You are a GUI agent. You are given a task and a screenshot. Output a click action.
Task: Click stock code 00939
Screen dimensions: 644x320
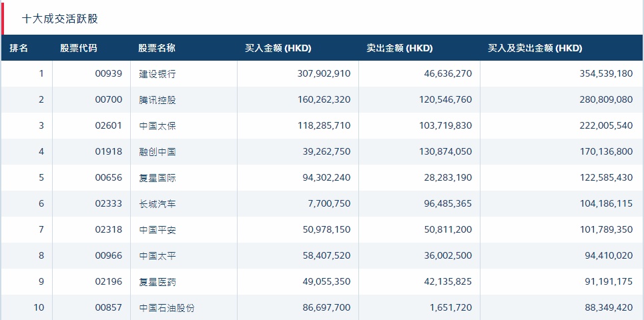[109, 74]
